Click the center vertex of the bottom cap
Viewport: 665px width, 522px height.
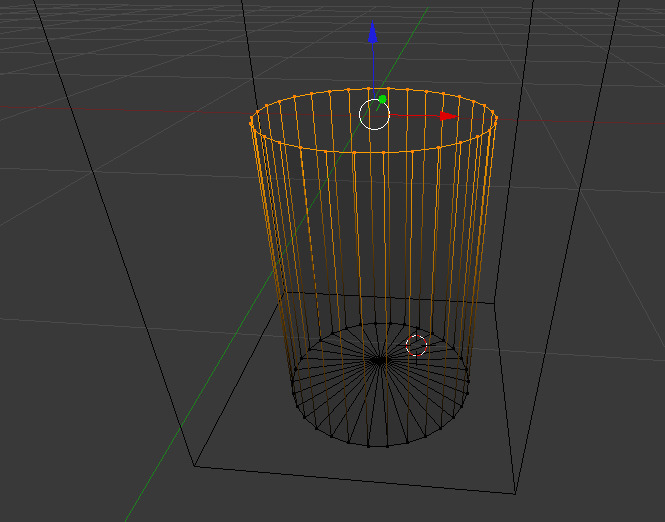(379, 361)
